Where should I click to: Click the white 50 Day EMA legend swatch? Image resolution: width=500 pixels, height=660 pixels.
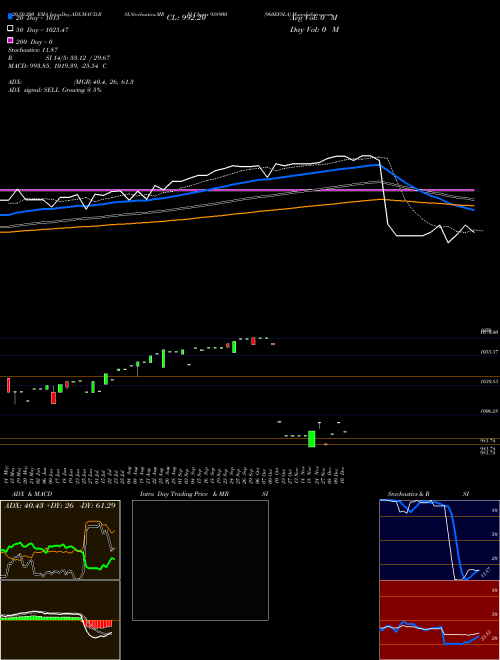click(x=10, y=29)
